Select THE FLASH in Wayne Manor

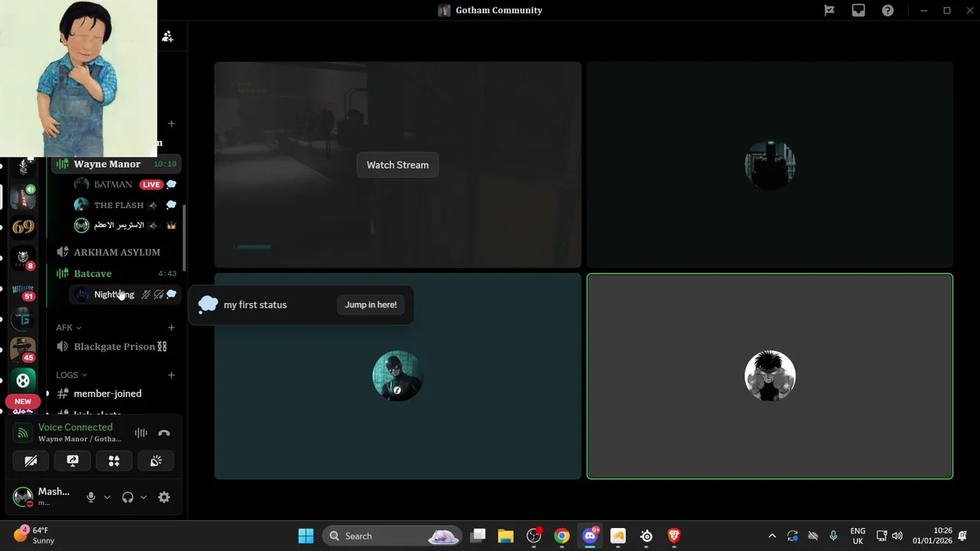point(119,205)
